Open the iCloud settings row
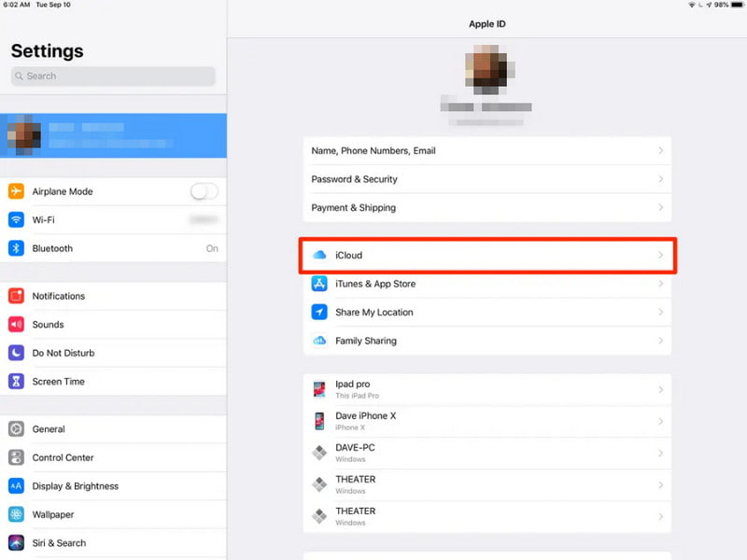 486,255
